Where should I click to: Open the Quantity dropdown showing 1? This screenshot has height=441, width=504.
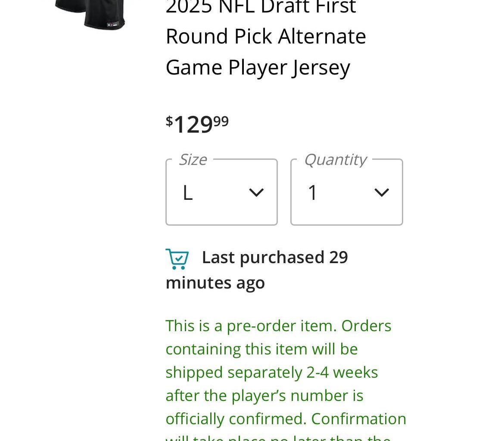tap(346, 192)
